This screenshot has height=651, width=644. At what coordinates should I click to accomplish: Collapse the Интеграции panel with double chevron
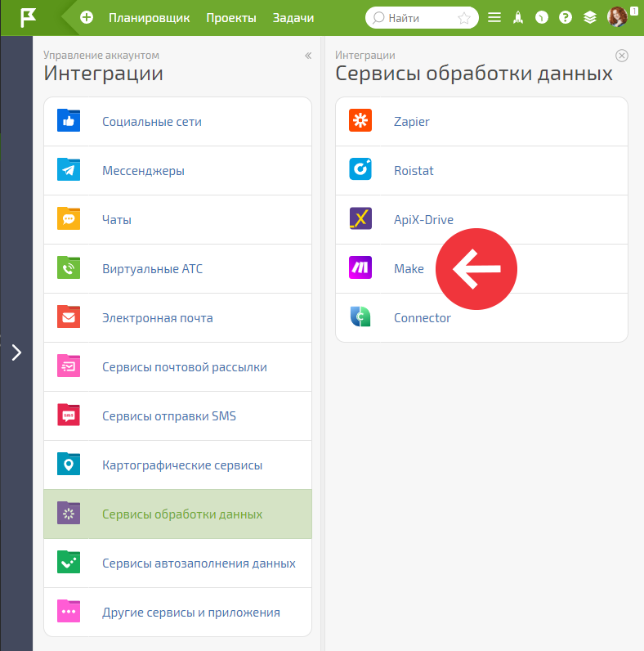click(308, 56)
